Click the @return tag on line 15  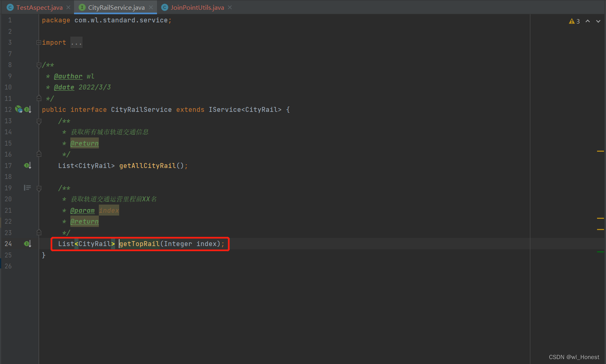click(x=85, y=143)
